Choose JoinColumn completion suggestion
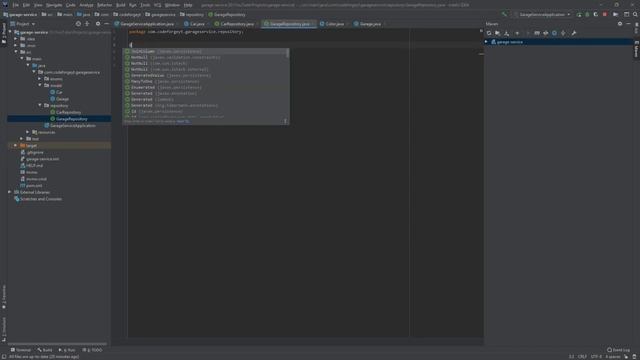This screenshot has width=640, height=360. pyautogui.click(x=204, y=51)
